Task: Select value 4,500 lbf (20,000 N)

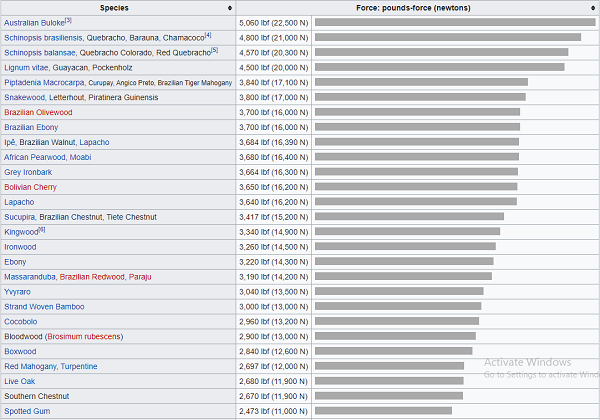Action: click(274, 68)
